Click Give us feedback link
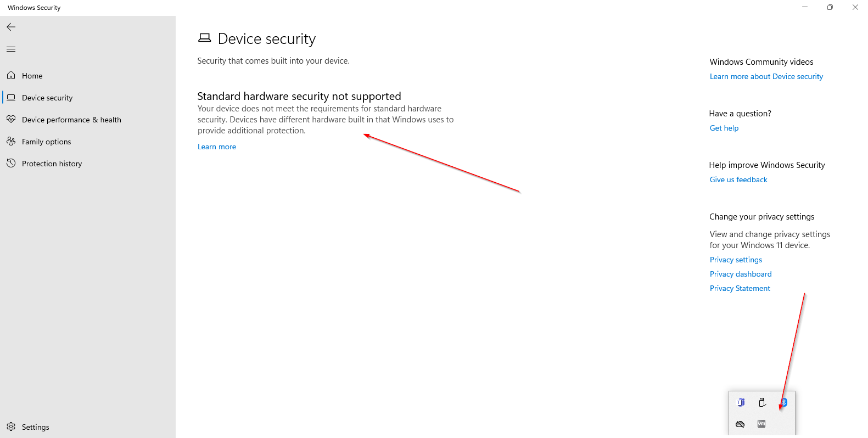The image size is (868, 438). (738, 179)
